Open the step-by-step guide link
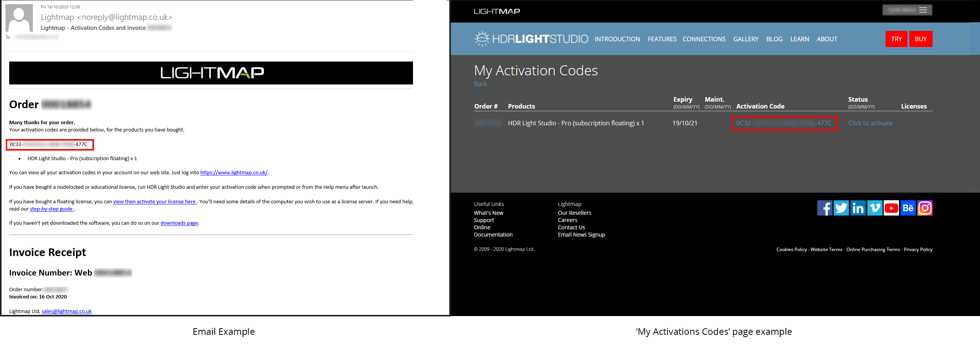980x360 pixels. 51,209
